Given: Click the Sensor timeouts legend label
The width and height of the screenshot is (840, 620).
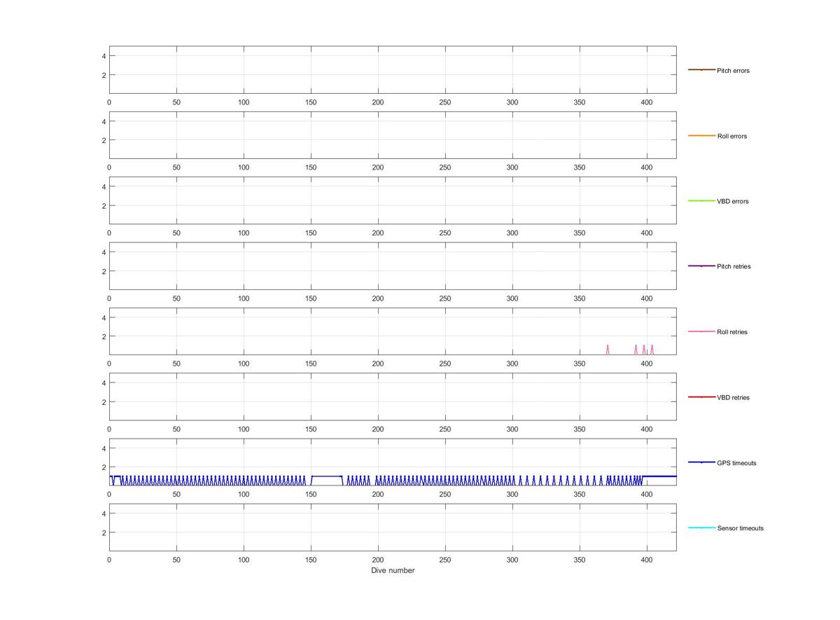Looking at the screenshot, I should click(x=740, y=528).
